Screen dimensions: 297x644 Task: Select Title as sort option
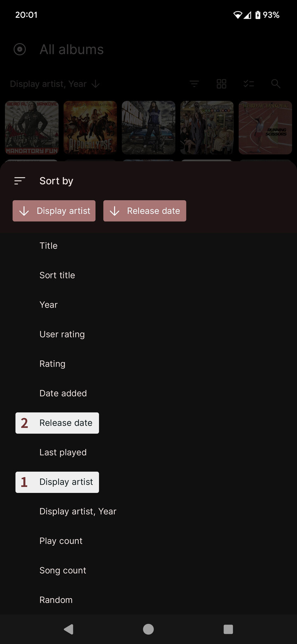pos(49,246)
